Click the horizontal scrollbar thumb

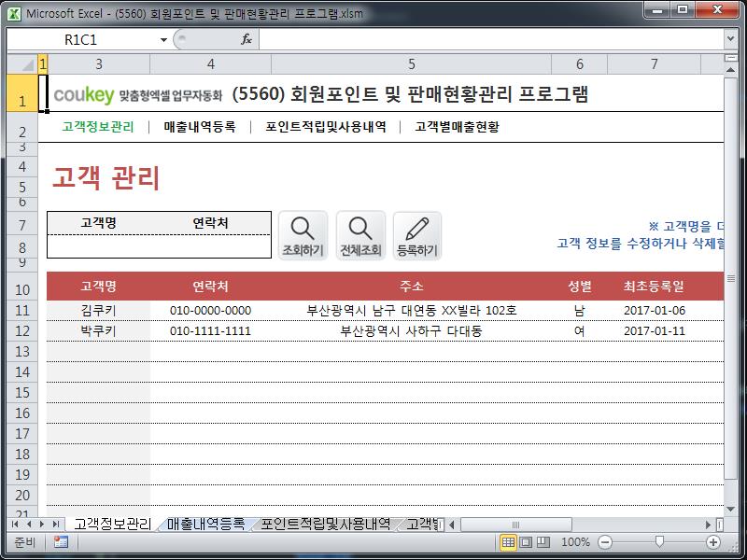pyautogui.click(x=516, y=525)
